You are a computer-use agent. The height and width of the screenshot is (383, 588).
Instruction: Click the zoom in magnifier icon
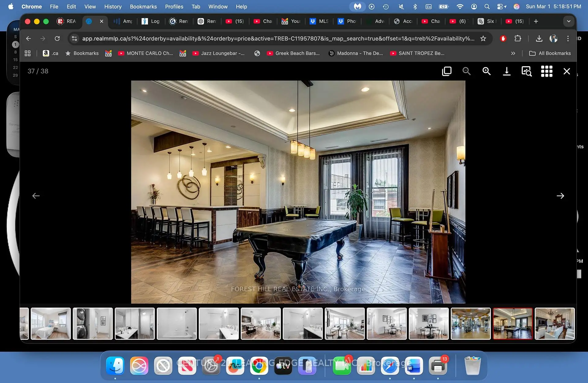click(x=486, y=71)
